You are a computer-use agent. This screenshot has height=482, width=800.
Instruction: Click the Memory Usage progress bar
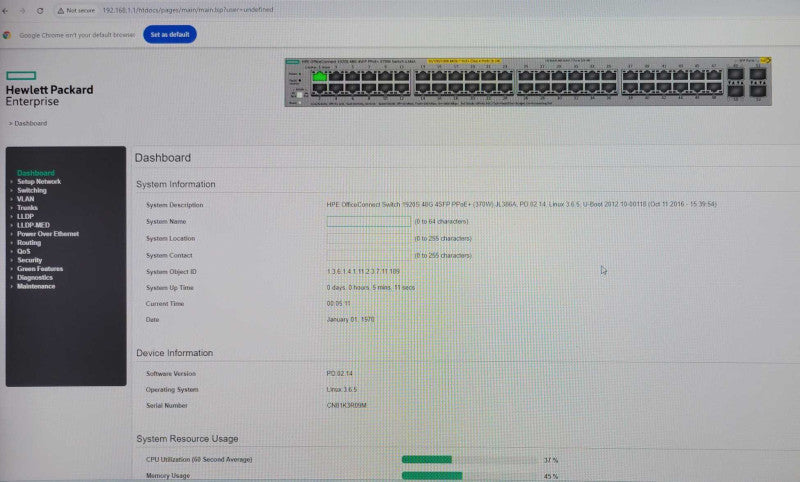469,476
